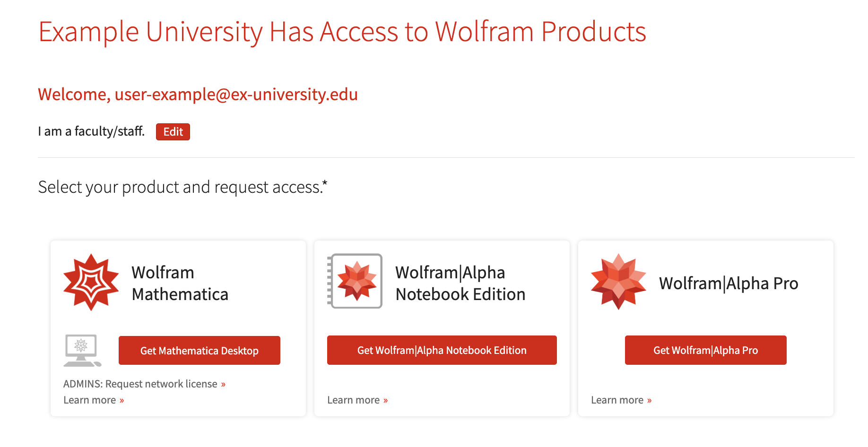Click the Wolfram|Alpha Notebook Edition notebook icon

(x=355, y=281)
